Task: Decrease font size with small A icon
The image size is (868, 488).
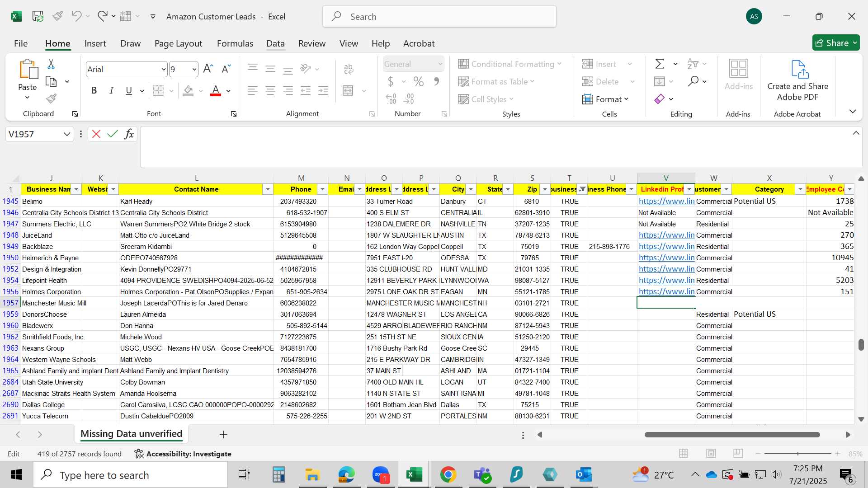Action: 226,69
